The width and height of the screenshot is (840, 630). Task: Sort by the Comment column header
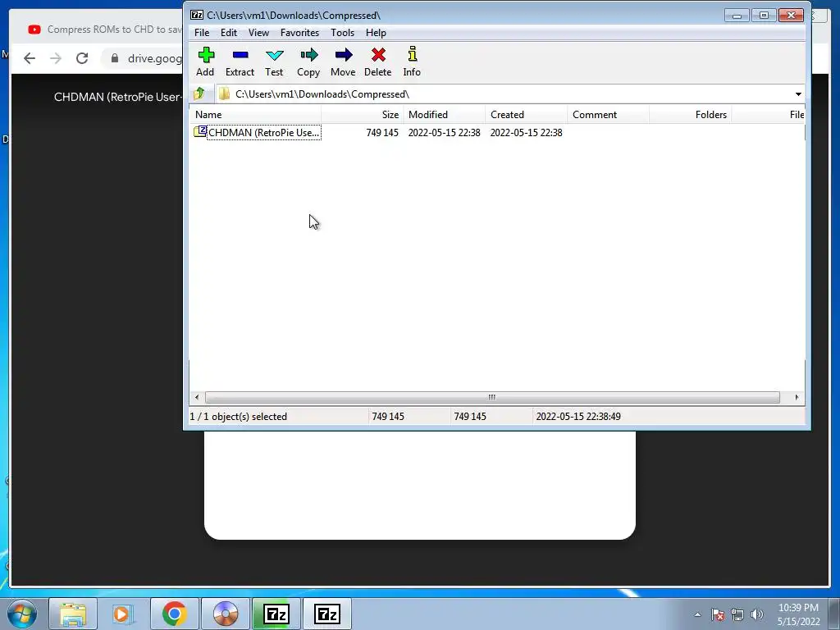pyautogui.click(x=608, y=115)
